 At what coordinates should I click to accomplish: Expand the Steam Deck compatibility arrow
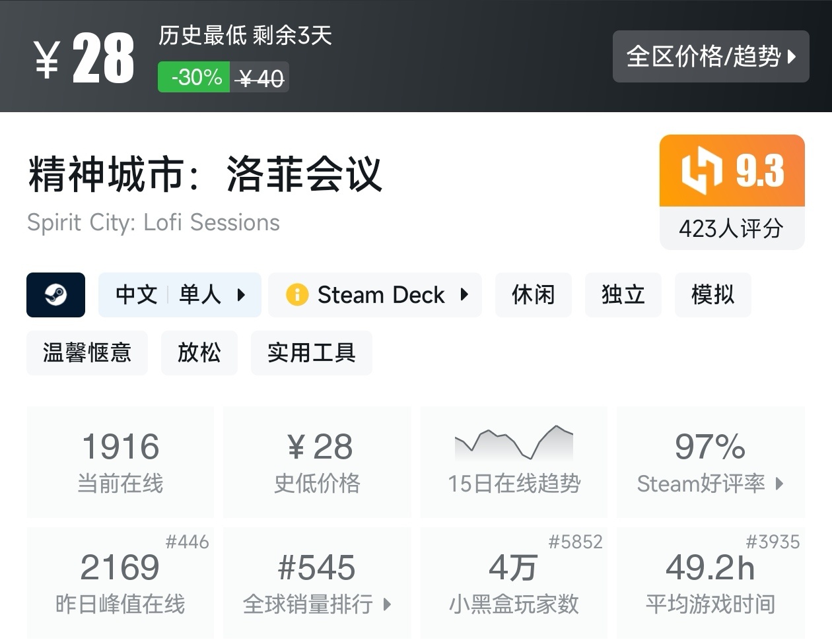click(465, 295)
